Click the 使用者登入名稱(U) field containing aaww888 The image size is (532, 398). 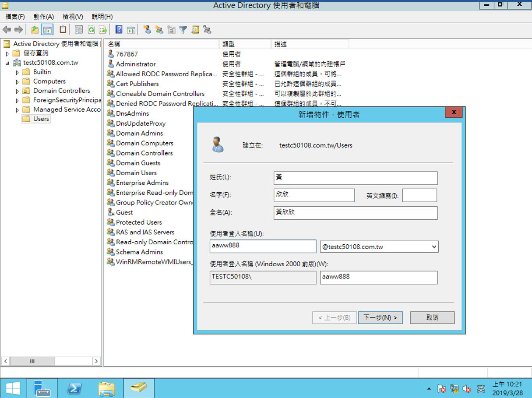pos(263,247)
